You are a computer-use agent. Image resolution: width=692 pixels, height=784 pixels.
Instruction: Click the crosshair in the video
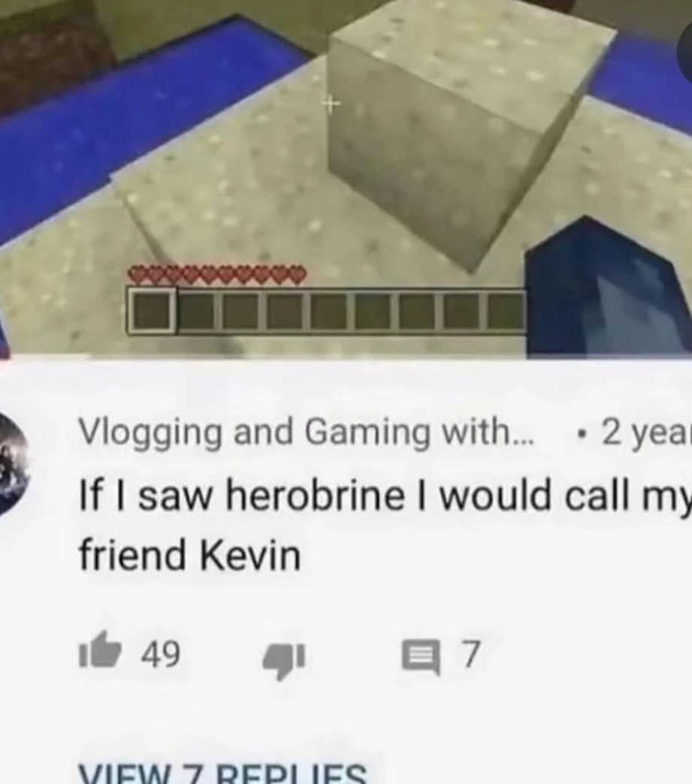(x=330, y=104)
